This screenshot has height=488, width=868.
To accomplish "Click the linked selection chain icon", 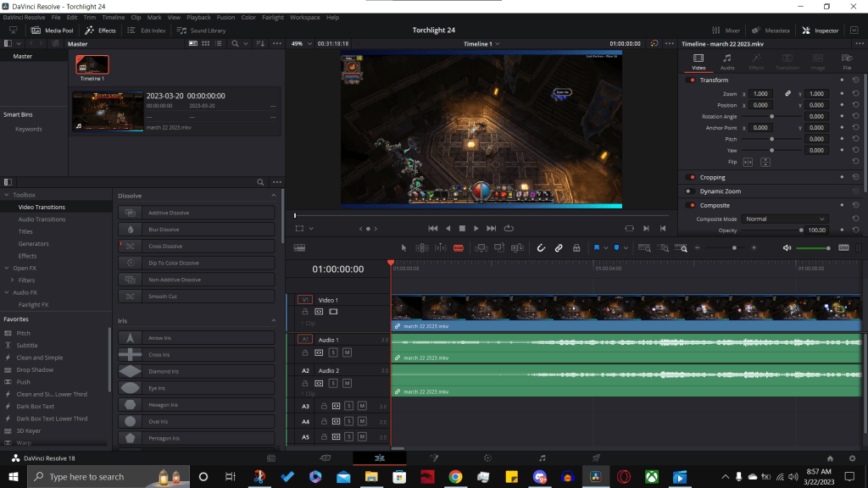I will pyautogui.click(x=559, y=248).
